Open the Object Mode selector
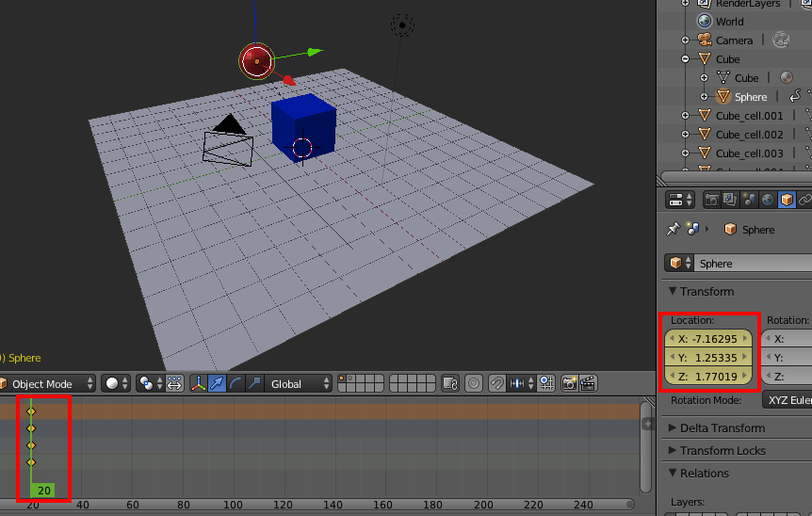The width and height of the screenshot is (812, 516). point(46,383)
